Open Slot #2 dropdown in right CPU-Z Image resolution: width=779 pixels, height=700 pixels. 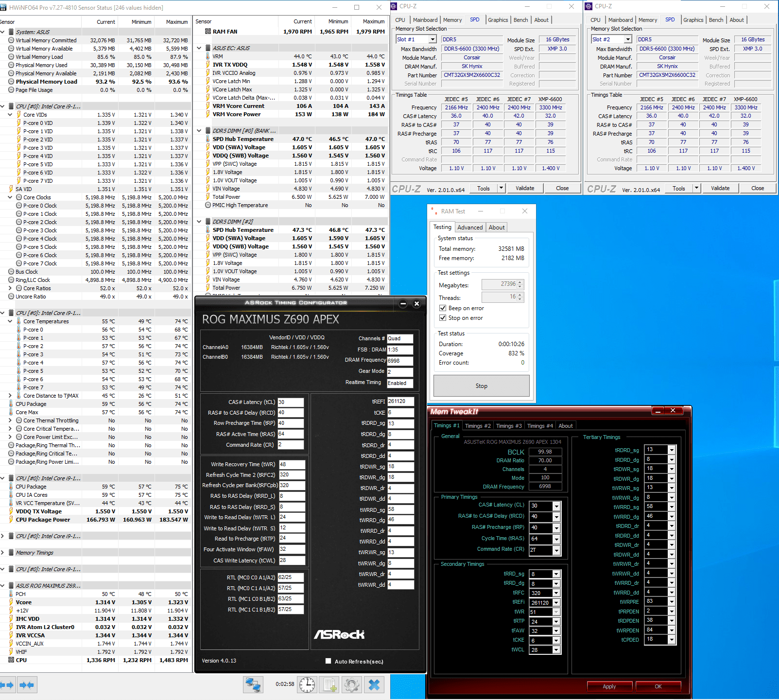(x=628, y=39)
